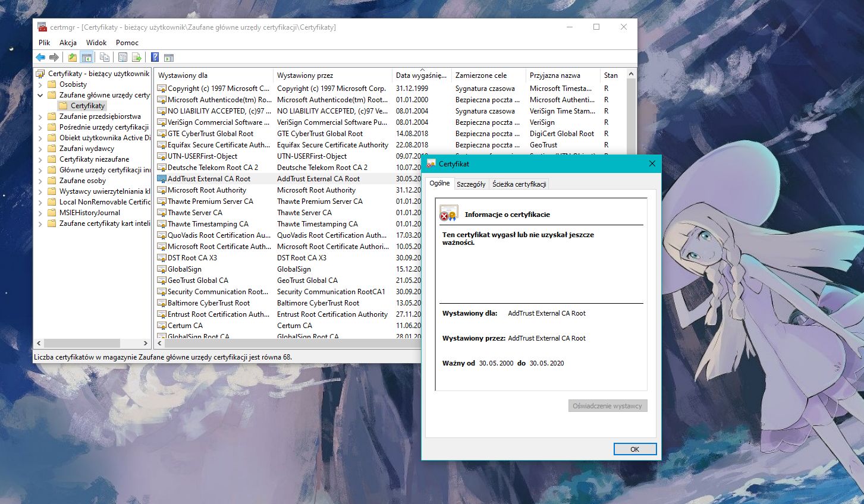Click the Up one level folder icon
This screenshot has width=864, height=504.
tap(72, 58)
